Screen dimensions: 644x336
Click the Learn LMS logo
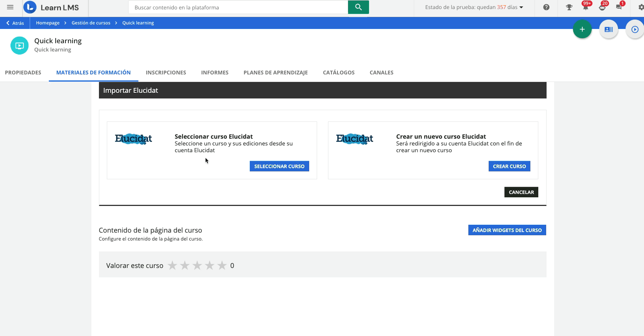[x=52, y=8]
